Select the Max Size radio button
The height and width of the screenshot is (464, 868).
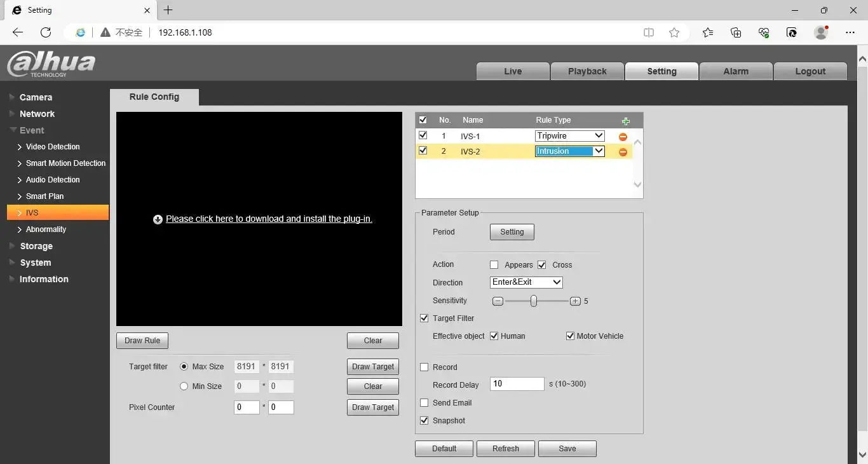(184, 367)
